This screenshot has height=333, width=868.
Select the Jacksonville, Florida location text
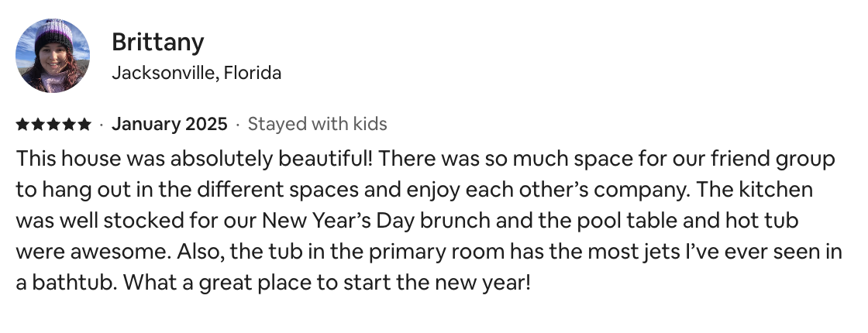(197, 73)
